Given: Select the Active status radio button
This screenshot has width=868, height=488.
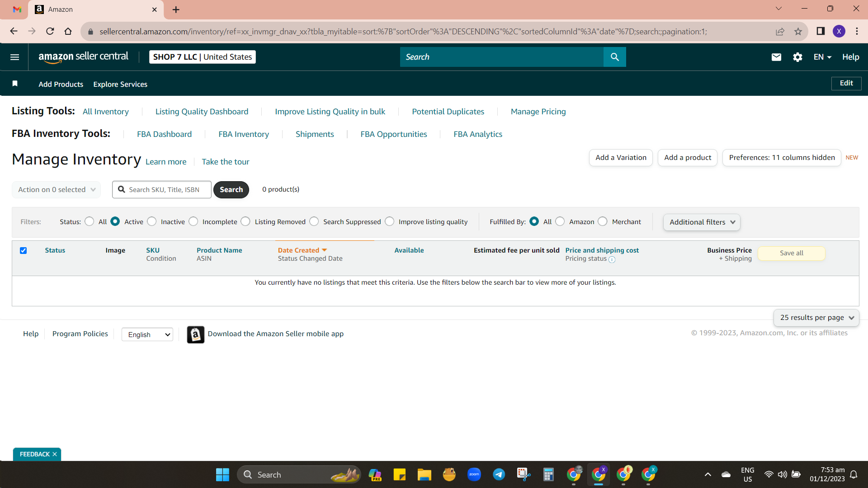Looking at the screenshot, I should coord(115,221).
